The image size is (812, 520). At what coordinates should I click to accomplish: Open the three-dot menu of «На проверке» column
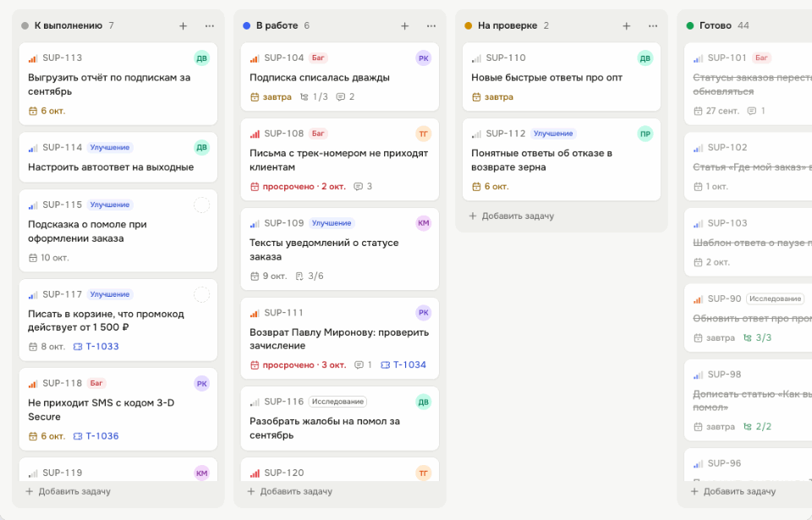coord(652,26)
